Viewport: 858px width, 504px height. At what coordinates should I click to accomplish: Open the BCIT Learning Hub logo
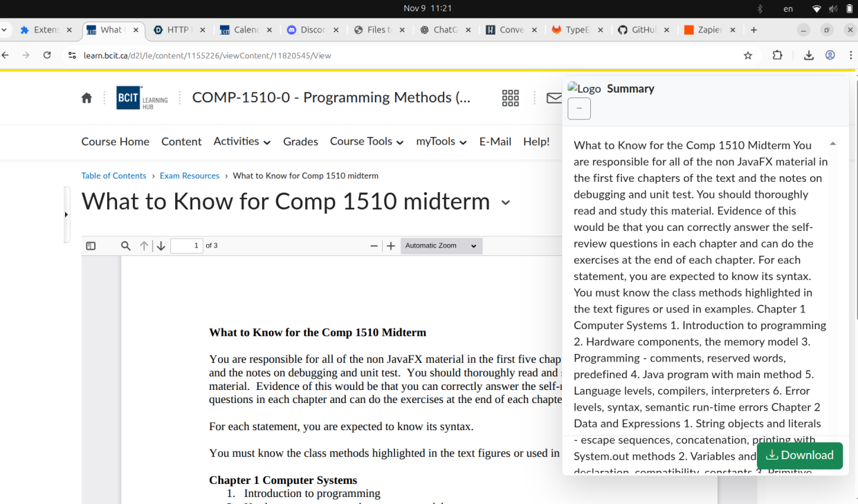click(143, 98)
